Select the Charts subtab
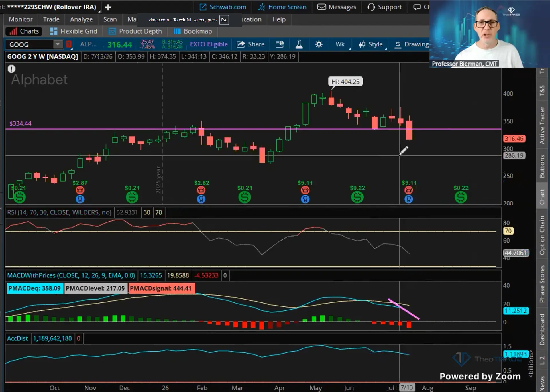 [24, 31]
